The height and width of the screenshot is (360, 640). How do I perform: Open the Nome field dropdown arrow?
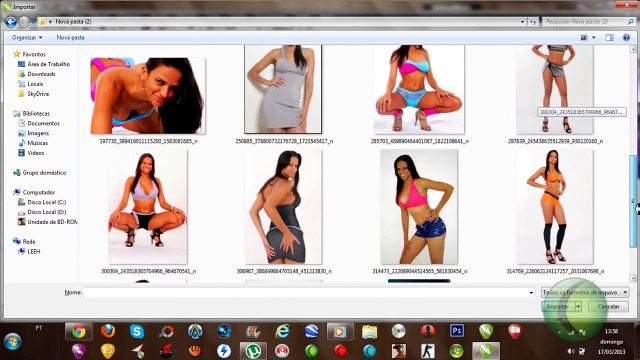(x=531, y=292)
